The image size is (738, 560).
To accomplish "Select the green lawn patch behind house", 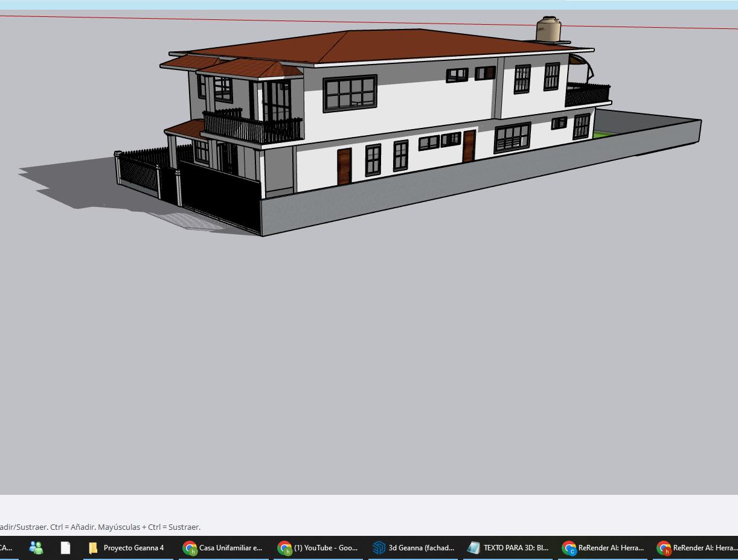I will click(x=602, y=135).
